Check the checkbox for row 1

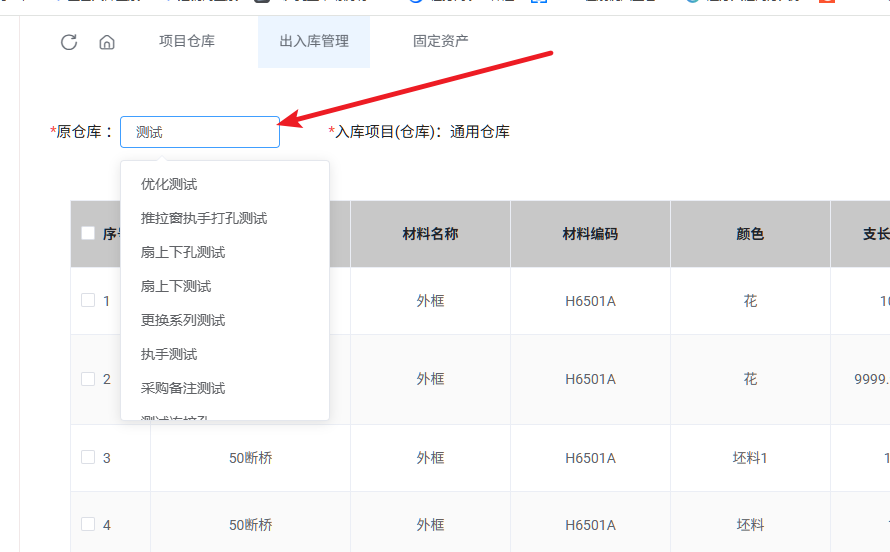coord(88,300)
